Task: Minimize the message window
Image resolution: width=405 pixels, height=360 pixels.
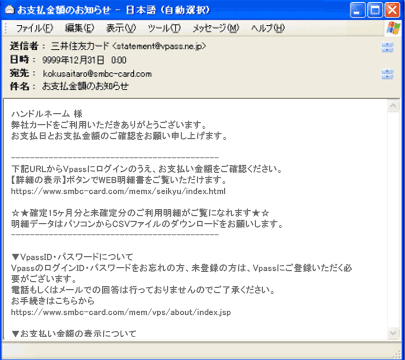Action: pos(357,10)
